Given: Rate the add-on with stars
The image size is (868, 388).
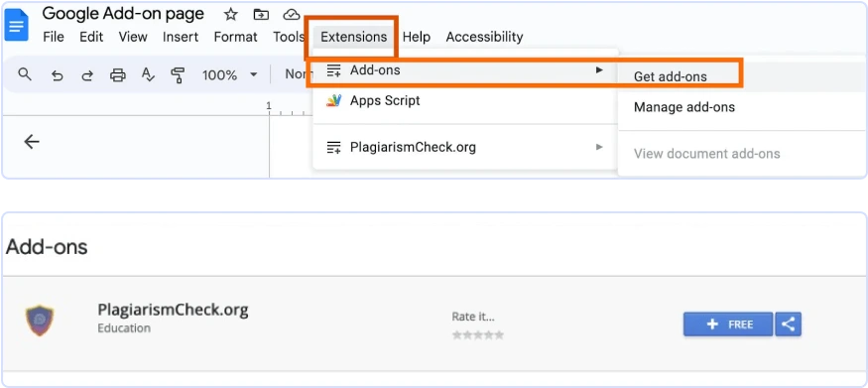Looking at the screenshot, I should tap(478, 334).
